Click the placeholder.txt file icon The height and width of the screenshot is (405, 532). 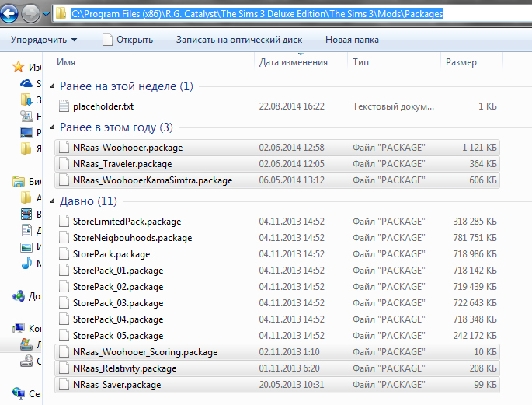point(64,106)
